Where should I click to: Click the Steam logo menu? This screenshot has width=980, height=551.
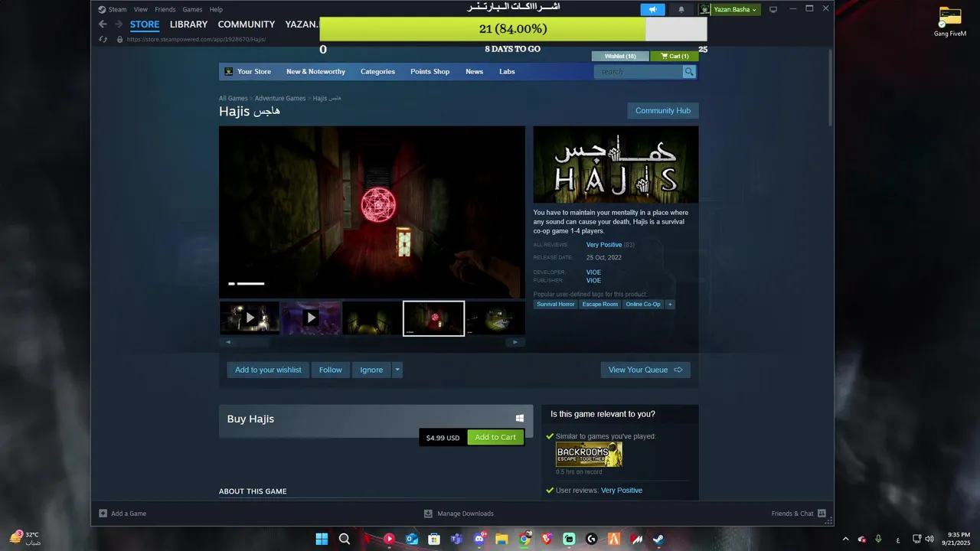(102, 9)
